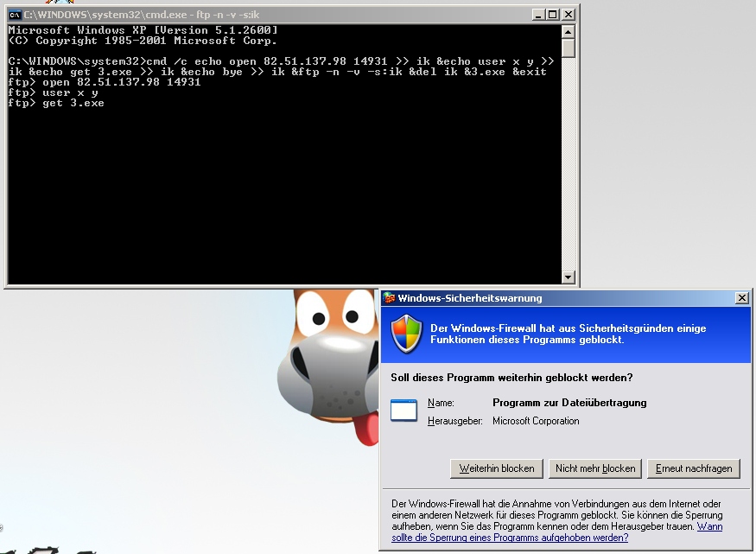Viewport: 756px width, 554px height.
Task: Click 'Microsoft Windows XP [Version 5.1.2600]' line
Action: [143, 30]
